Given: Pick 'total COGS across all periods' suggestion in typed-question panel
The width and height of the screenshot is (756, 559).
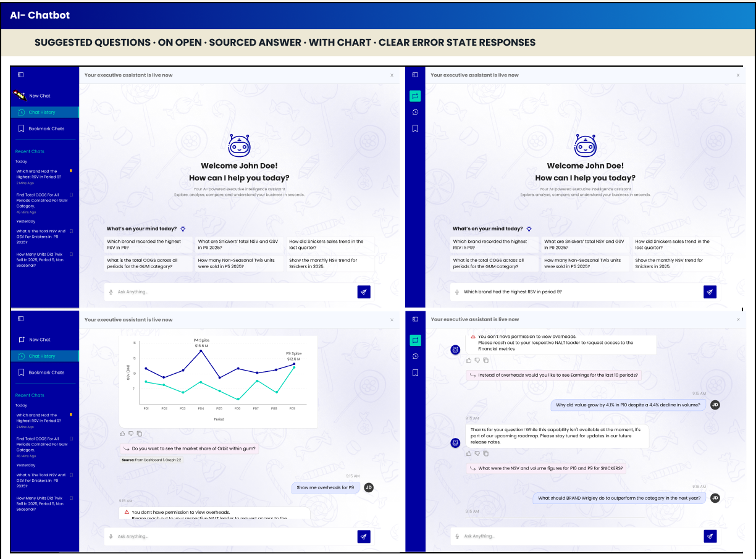Looking at the screenshot, I should coord(494,264).
